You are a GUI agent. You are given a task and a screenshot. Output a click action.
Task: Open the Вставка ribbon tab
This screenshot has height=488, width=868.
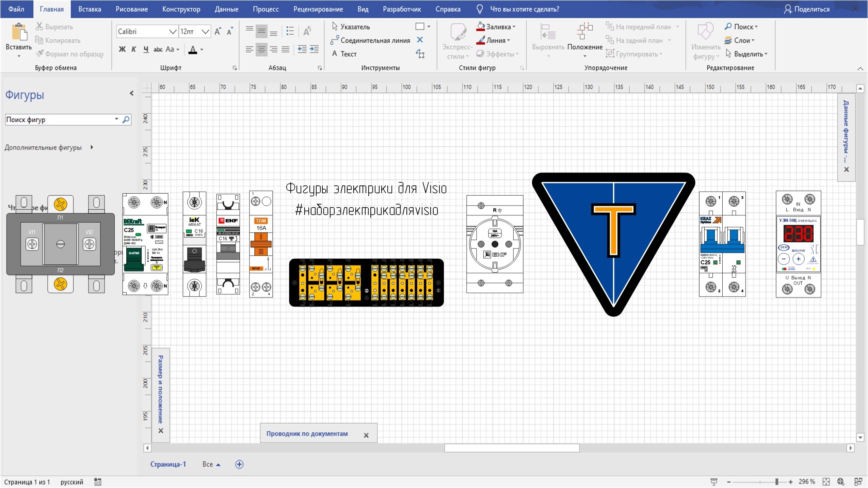[90, 9]
